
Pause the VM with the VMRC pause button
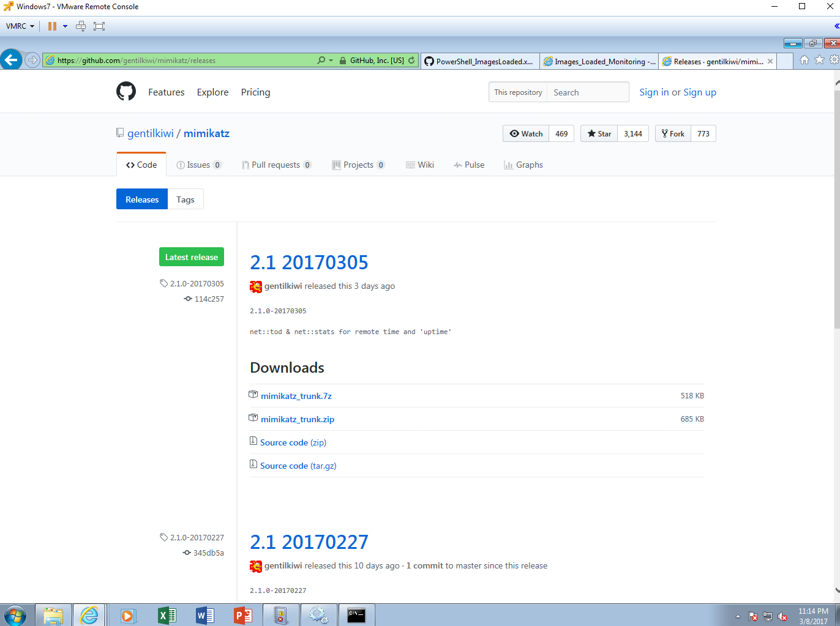(52, 26)
